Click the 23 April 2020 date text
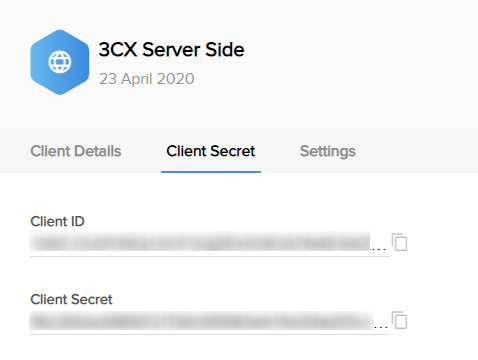The image size is (478, 360). point(147,79)
